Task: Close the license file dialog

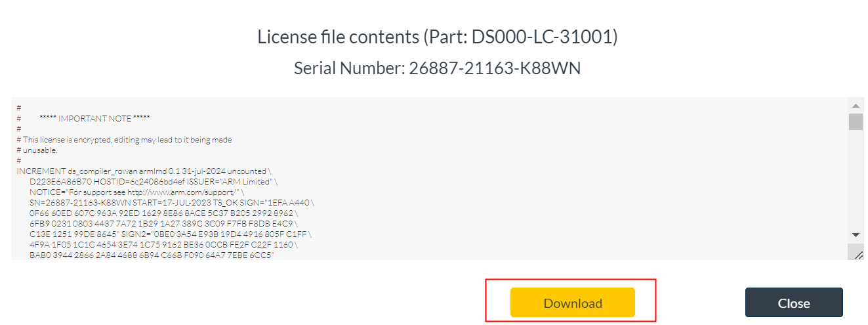Action: point(793,303)
